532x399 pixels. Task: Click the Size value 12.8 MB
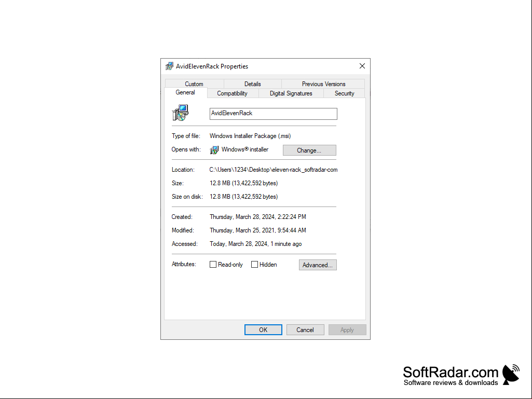(243, 183)
